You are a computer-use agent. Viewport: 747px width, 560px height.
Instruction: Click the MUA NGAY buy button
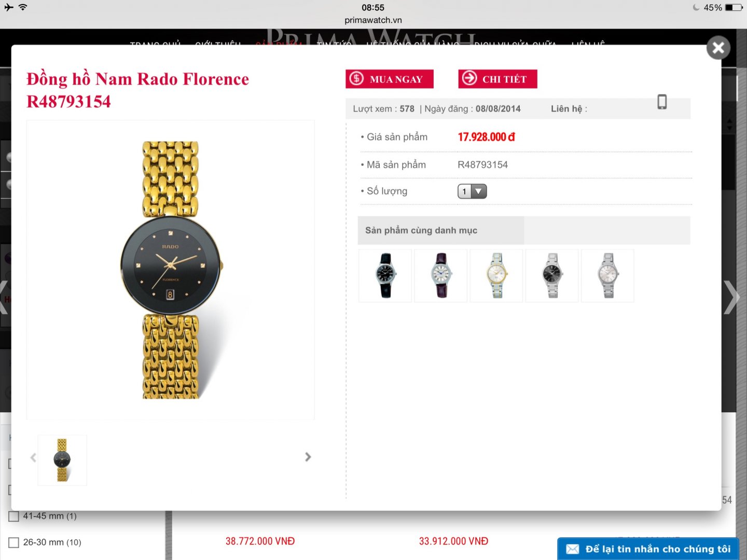(x=390, y=79)
